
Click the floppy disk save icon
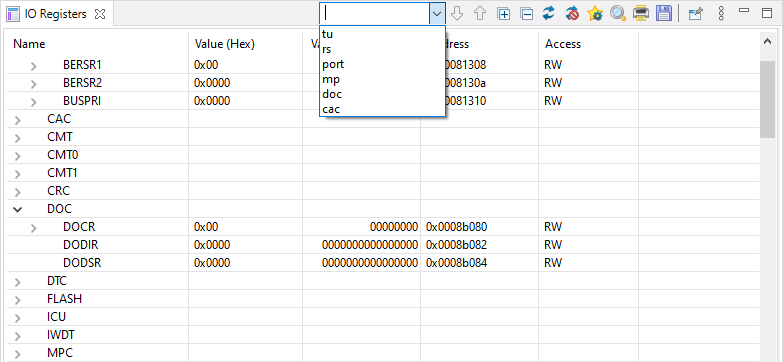664,14
